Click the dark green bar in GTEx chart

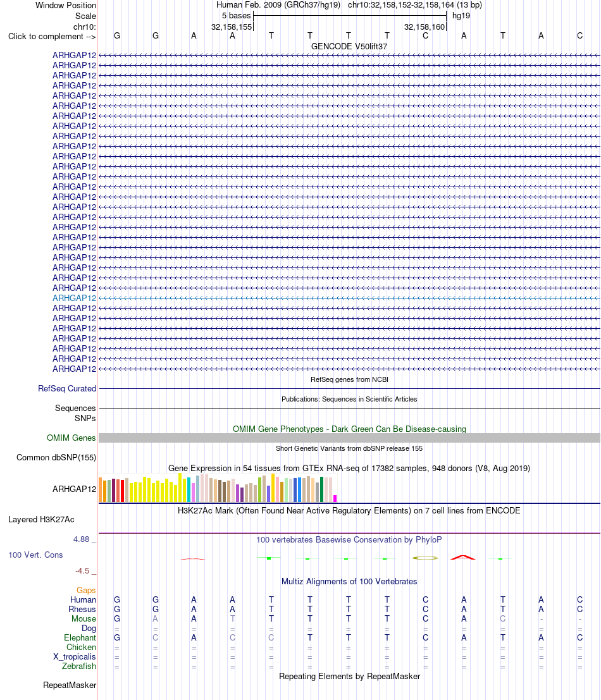[321, 489]
